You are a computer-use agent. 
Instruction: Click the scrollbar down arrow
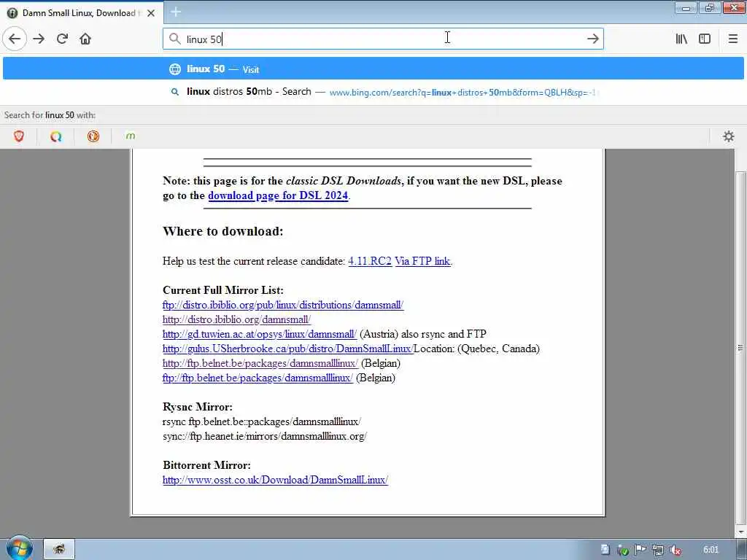pos(740,532)
